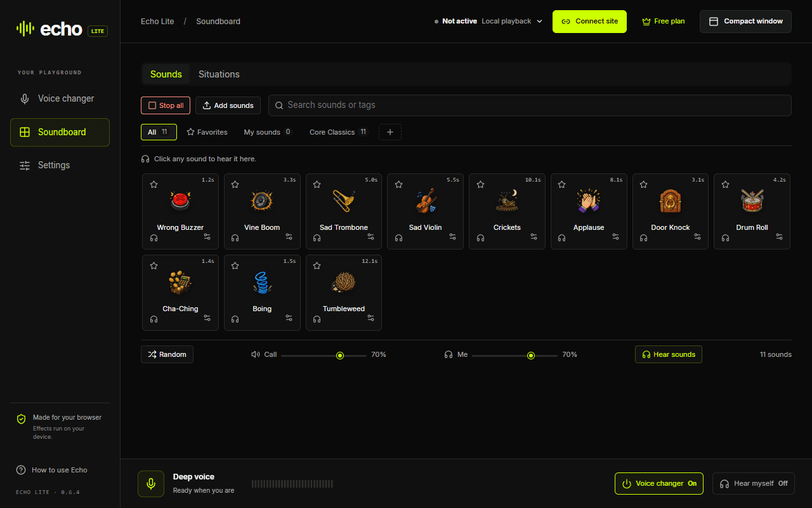The width and height of the screenshot is (812, 508).
Task: Open Applause adjustment sliders icon
Action: click(616, 237)
